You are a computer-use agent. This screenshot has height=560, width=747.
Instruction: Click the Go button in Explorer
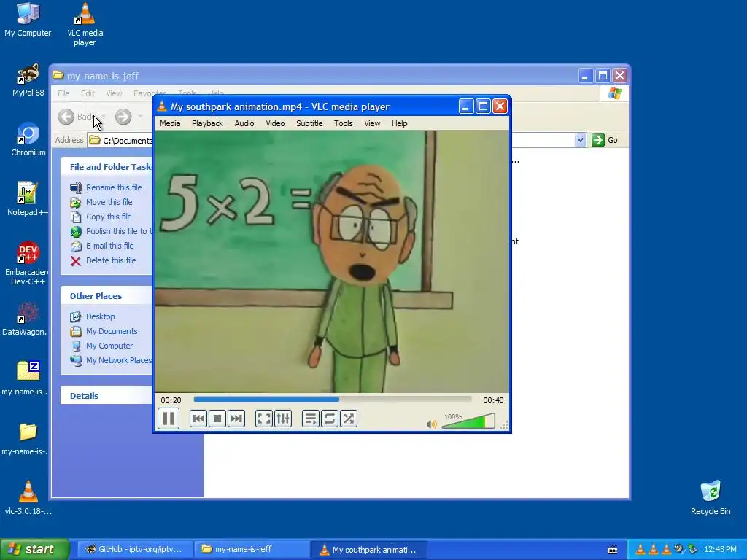click(605, 140)
